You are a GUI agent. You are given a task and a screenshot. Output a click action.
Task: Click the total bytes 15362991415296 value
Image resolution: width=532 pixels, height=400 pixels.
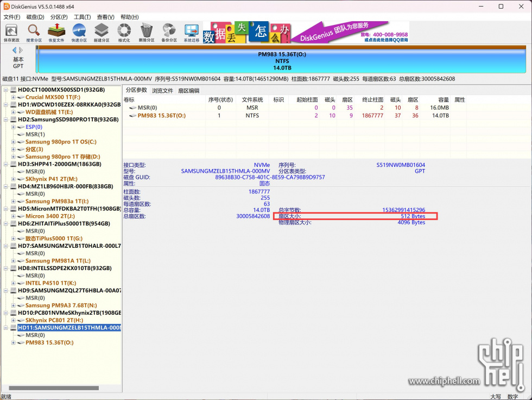[403, 210]
